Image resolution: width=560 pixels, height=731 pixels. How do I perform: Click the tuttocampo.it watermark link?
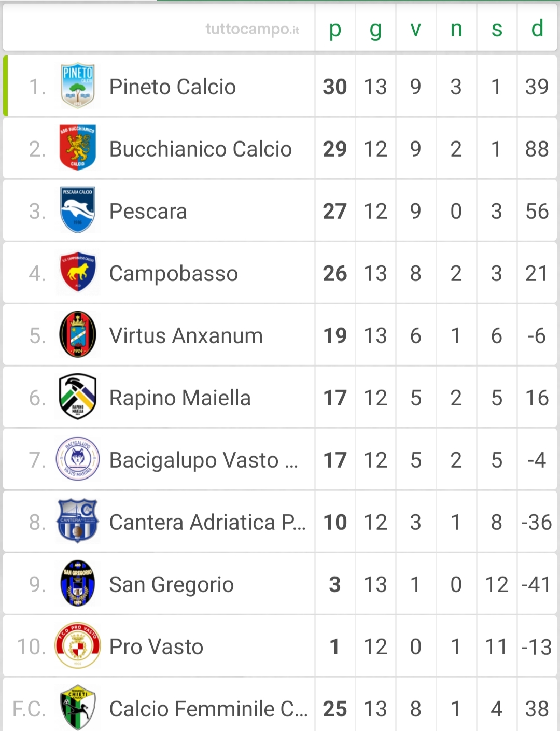(x=252, y=29)
